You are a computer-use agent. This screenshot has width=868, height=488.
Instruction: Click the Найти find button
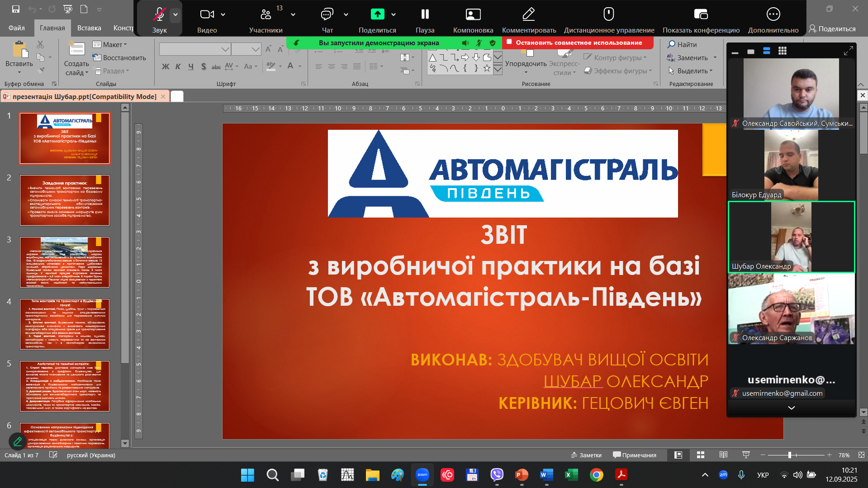(682, 44)
